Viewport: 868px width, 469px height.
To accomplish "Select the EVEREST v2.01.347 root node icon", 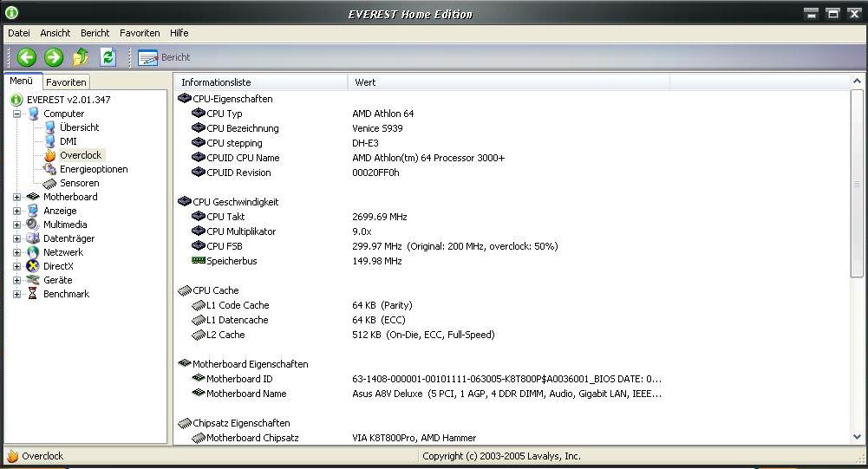I will click(16, 100).
